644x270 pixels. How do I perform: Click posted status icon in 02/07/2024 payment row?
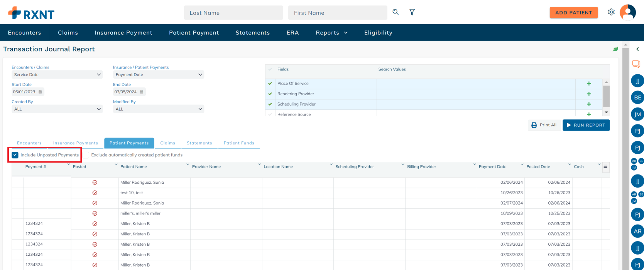95,203
